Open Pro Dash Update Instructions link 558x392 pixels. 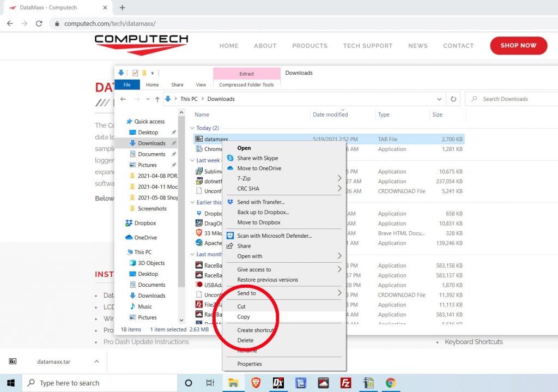tap(146, 342)
